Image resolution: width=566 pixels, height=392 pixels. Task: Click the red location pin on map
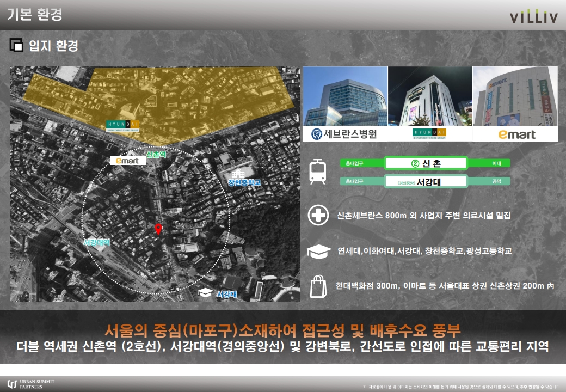(x=158, y=229)
